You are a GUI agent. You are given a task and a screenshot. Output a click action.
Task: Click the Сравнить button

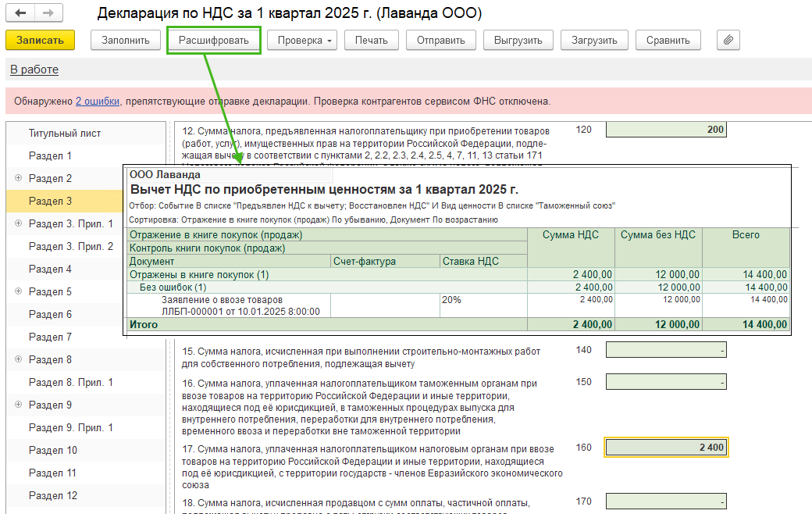668,40
